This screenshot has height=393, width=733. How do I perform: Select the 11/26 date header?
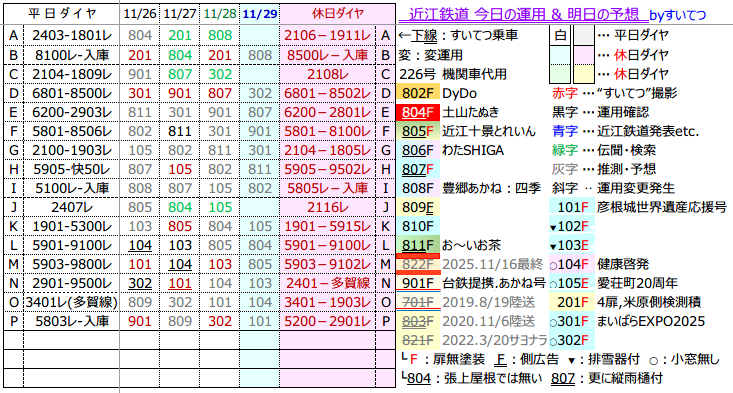(x=140, y=14)
